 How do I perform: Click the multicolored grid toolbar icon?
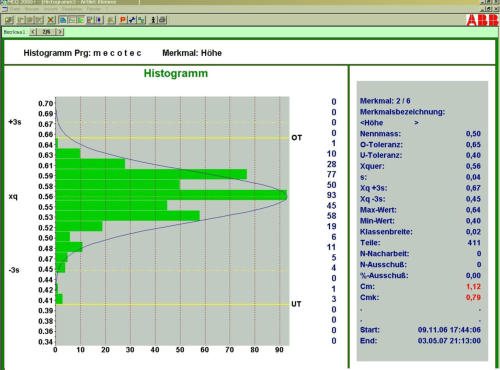90,20
